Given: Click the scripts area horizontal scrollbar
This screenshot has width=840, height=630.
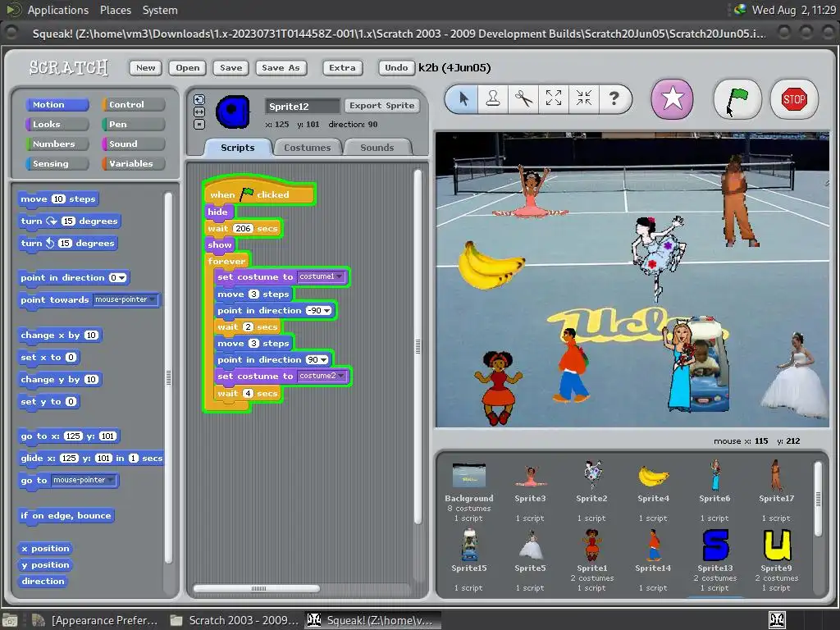Looking at the screenshot, I should click(x=257, y=588).
